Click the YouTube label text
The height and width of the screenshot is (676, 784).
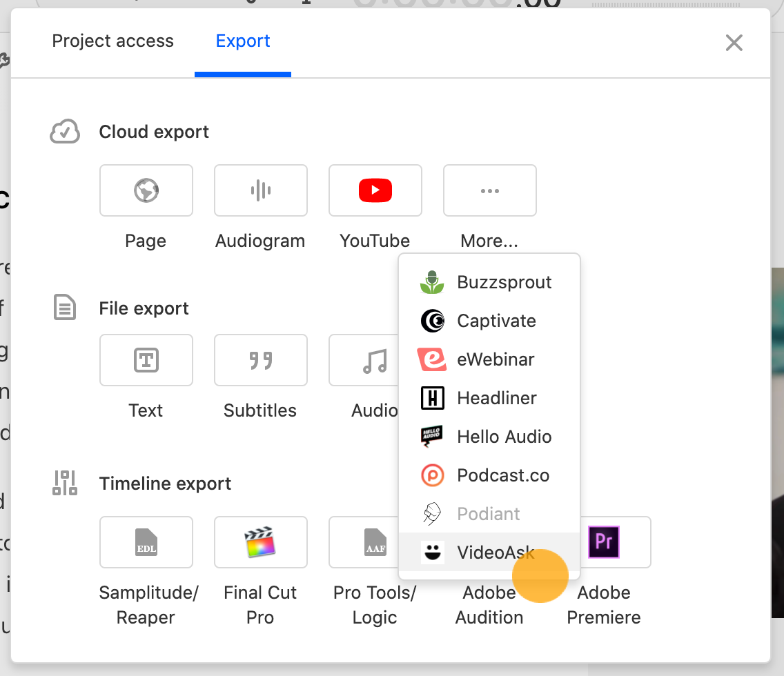[x=375, y=241]
